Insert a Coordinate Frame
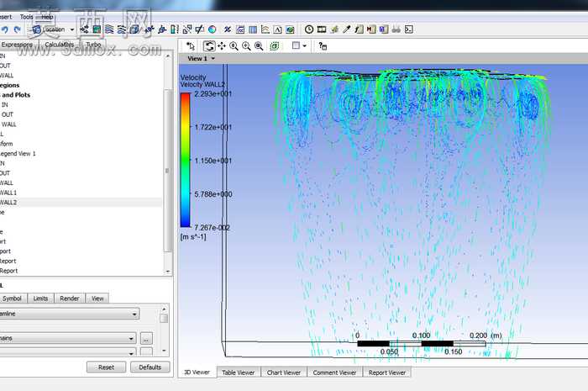Screen dimensions: 588x391 coord(162,29)
